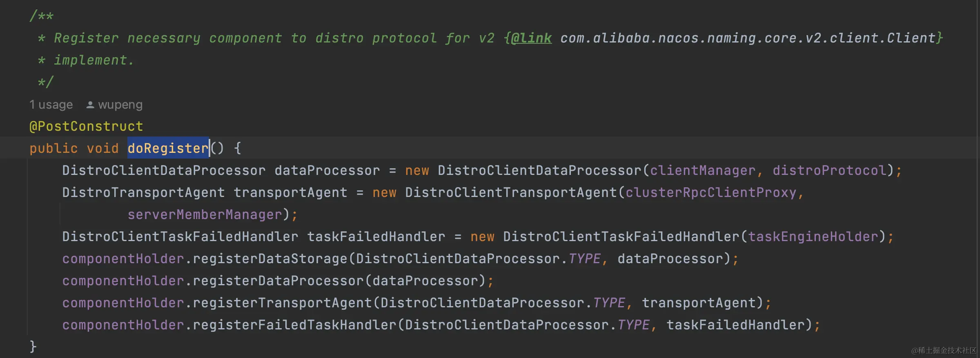Open the '1 usage' code lens
Screen dimensions: 980x358
pyautogui.click(x=51, y=105)
